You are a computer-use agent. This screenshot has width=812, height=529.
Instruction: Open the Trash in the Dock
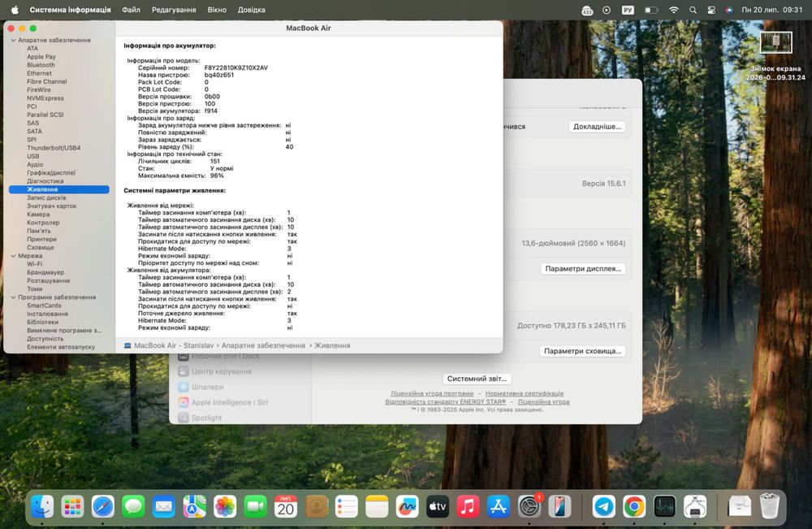(770, 506)
